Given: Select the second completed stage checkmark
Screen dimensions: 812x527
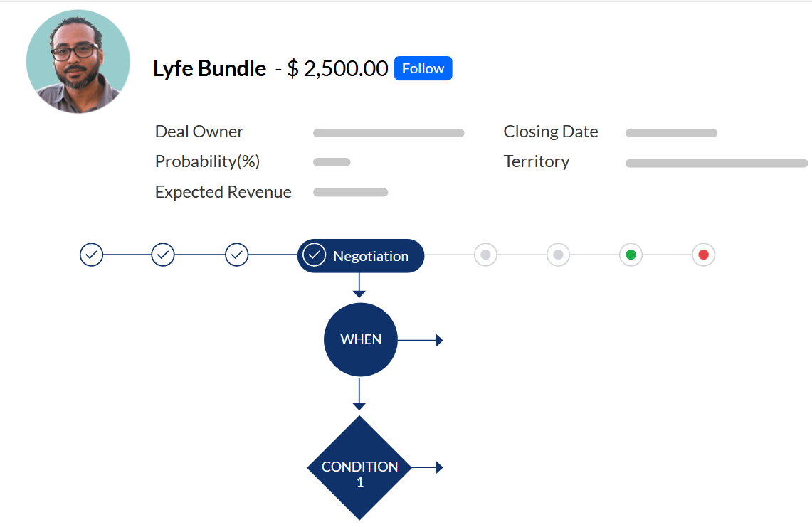Looking at the screenshot, I should (x=163, y=255).
